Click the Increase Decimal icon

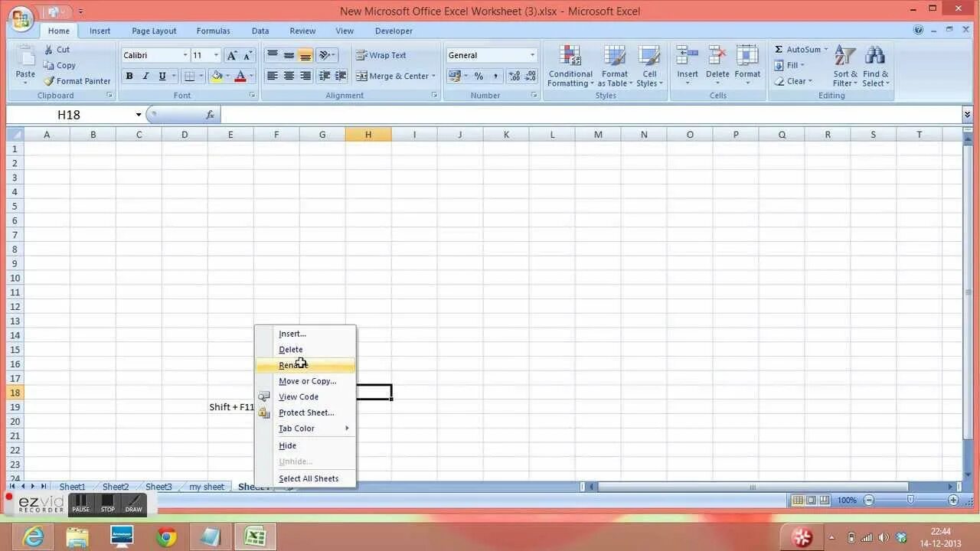pos(514,77)
